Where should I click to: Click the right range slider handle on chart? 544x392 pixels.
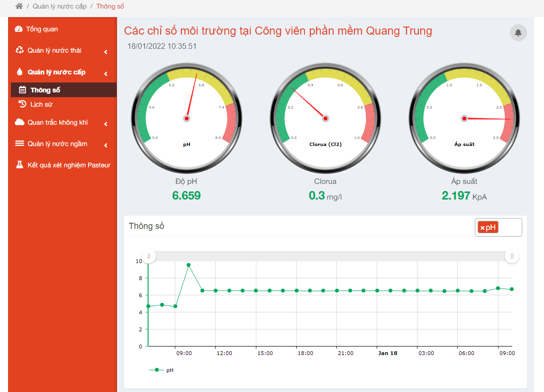(512, 256)
